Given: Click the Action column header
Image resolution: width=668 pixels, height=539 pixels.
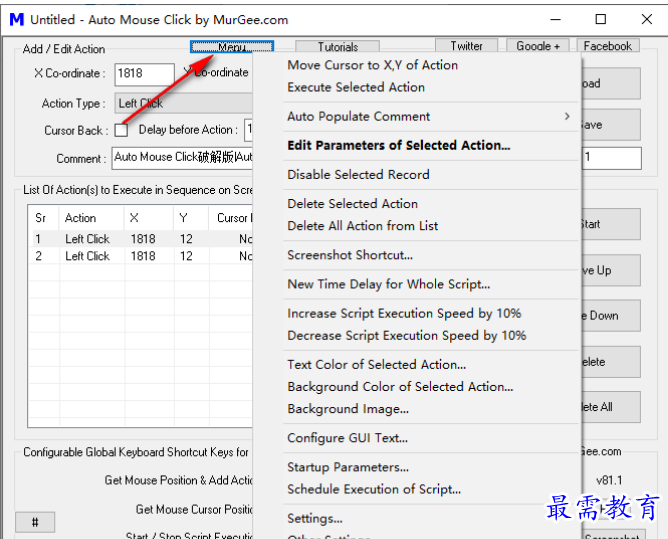Looking at the screenshot, I should [x=91, y=218].
